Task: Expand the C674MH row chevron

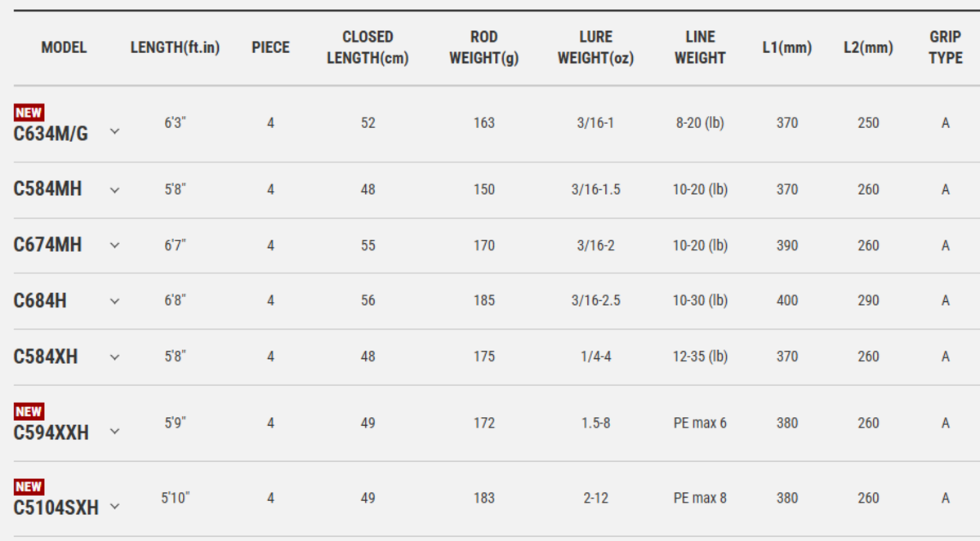Action: click(x=115, y=246)
